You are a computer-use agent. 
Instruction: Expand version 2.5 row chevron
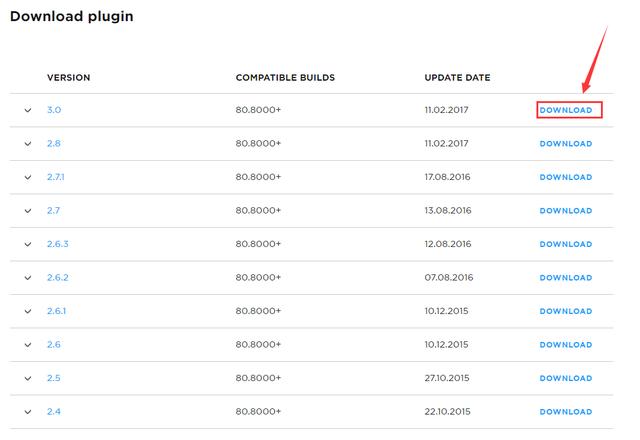tap(28, 378)
